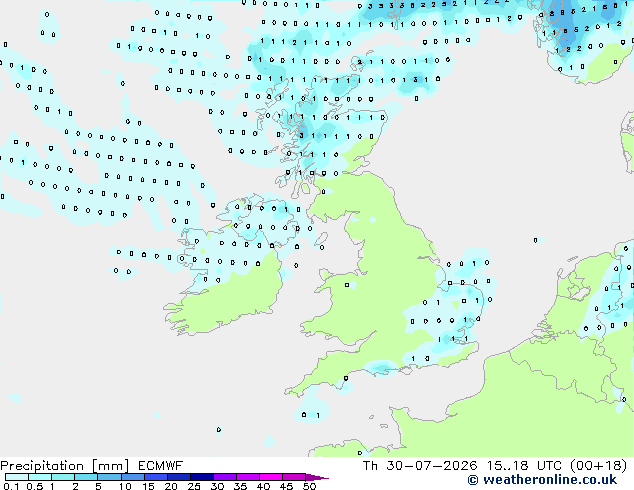This screenshot has width=634, height=490.
Task: Select the 0.5–1 mm legend swatch
Action: pyautogui.click(x=40, y=477)
